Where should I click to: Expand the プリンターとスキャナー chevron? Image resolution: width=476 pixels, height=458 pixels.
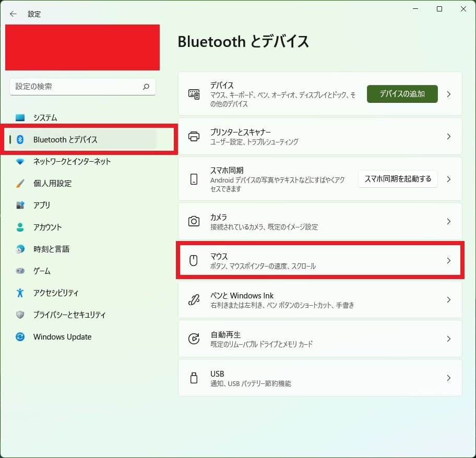point(449,137)
